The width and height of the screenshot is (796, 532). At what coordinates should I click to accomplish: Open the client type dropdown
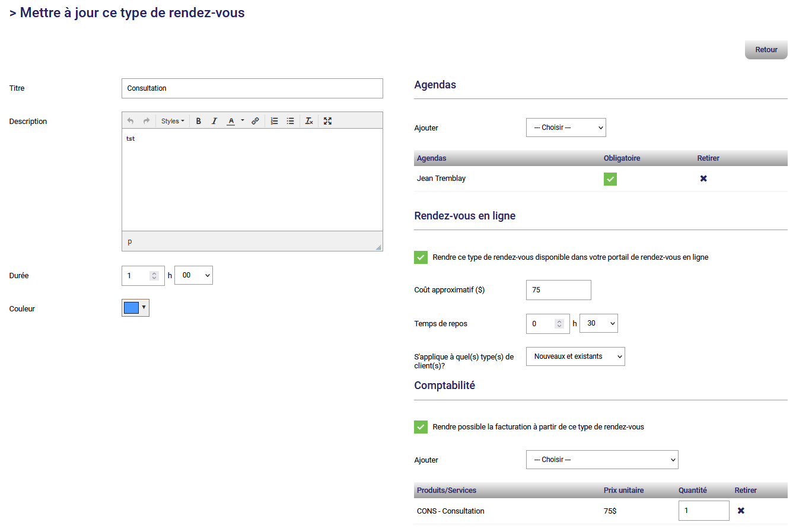tap(575, 356)
